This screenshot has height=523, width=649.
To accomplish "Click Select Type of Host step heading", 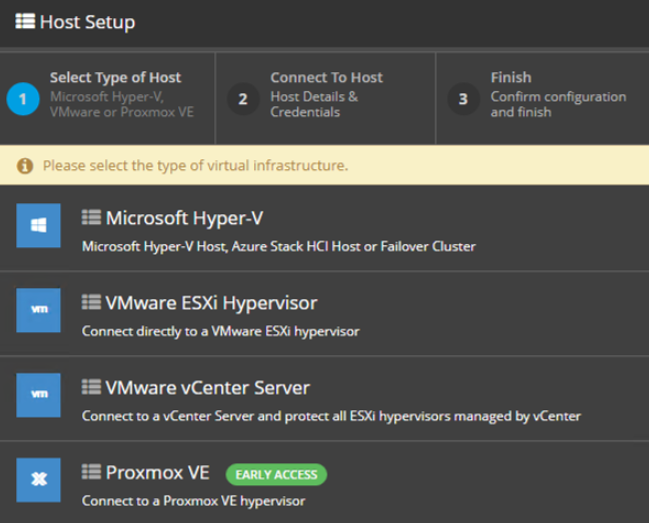I will click(x=115, y=78).
